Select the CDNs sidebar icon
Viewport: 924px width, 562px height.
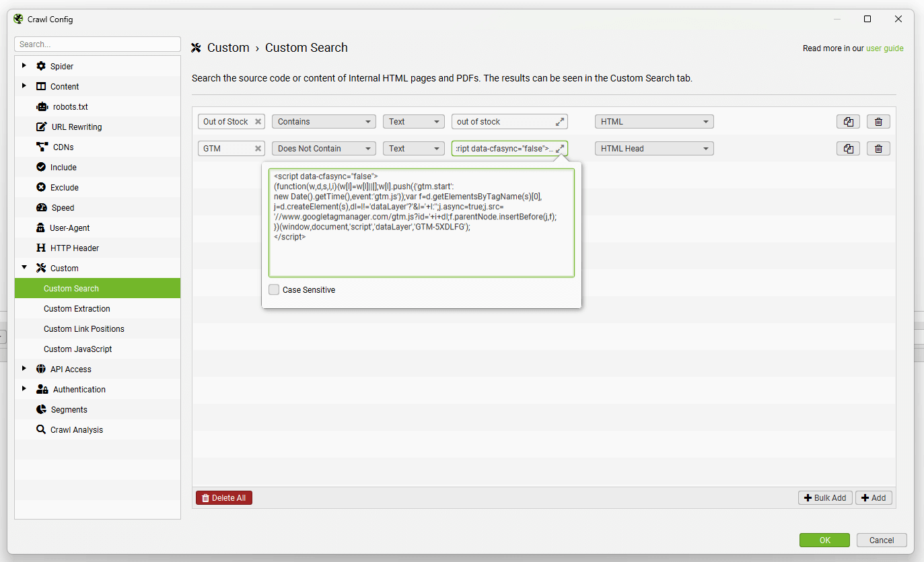click(x=41, y=147)
